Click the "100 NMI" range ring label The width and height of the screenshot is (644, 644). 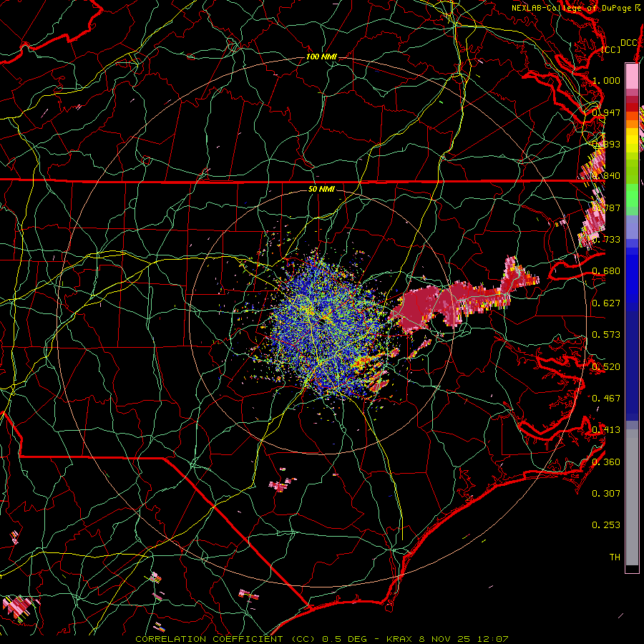click(x=321, y=57)
